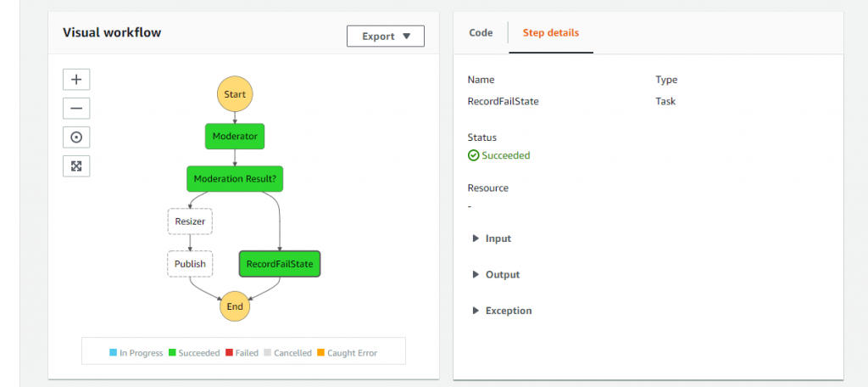The image size is (868, 387).
Task: Select the End node
Action: 235,306
